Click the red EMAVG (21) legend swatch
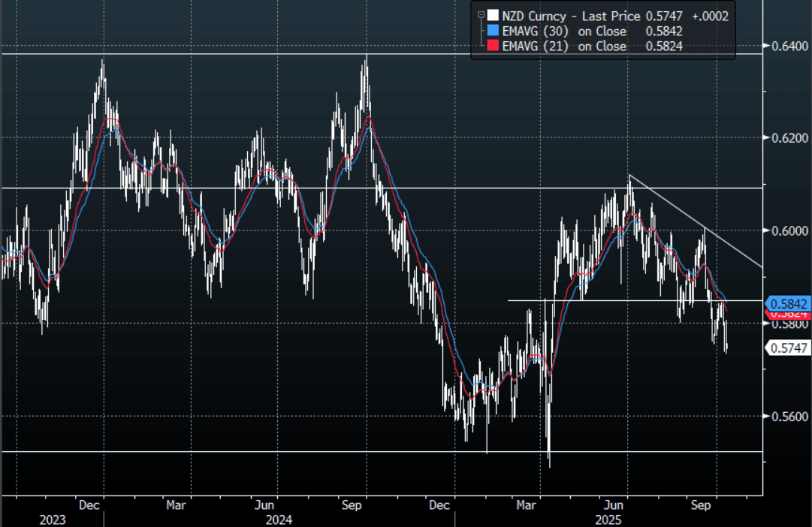This screenshot has height=527, width=812. click(492, 47)
